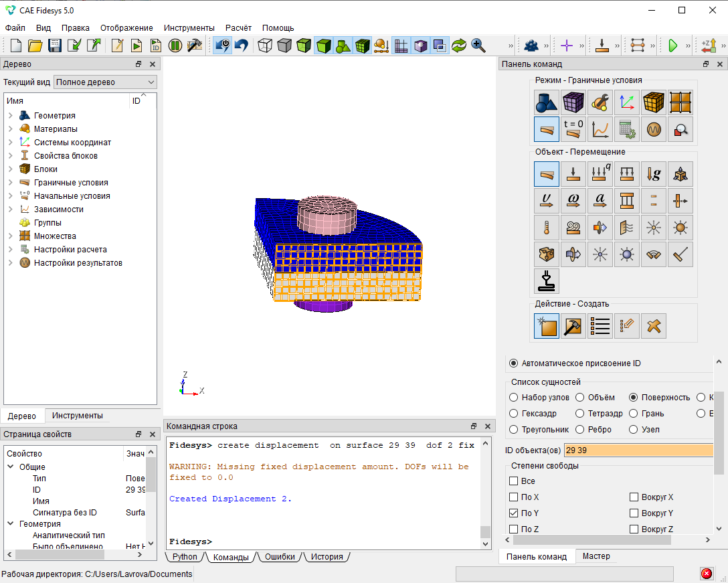Screen dimensions: 728x583
Task: Select the Initial conditions t=0 icon
Action: point(573,129)
